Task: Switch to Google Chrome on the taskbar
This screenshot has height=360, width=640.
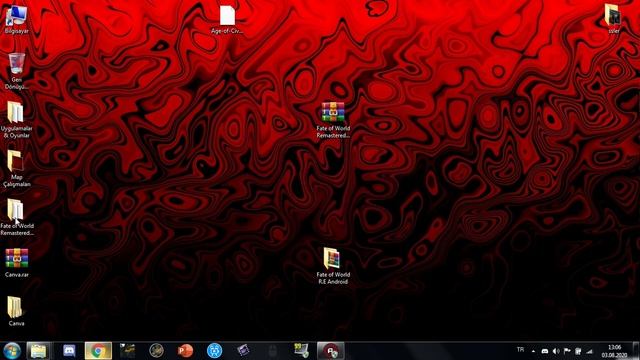Action: click(x=98, y=351)
